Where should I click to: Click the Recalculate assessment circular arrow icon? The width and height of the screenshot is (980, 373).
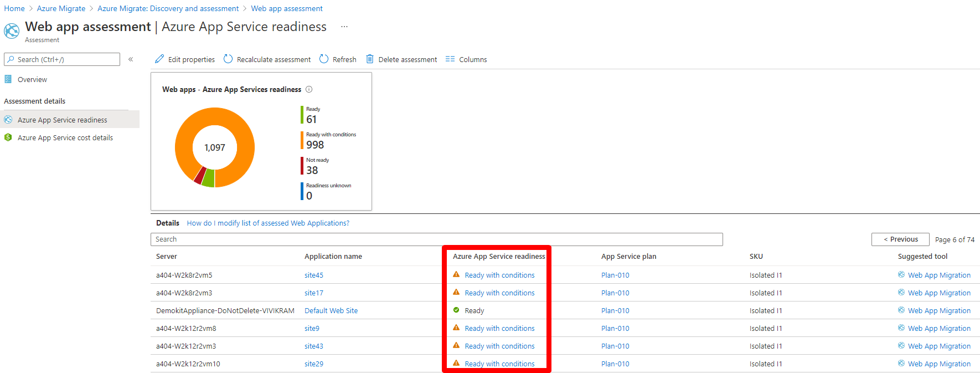[228, 59]
